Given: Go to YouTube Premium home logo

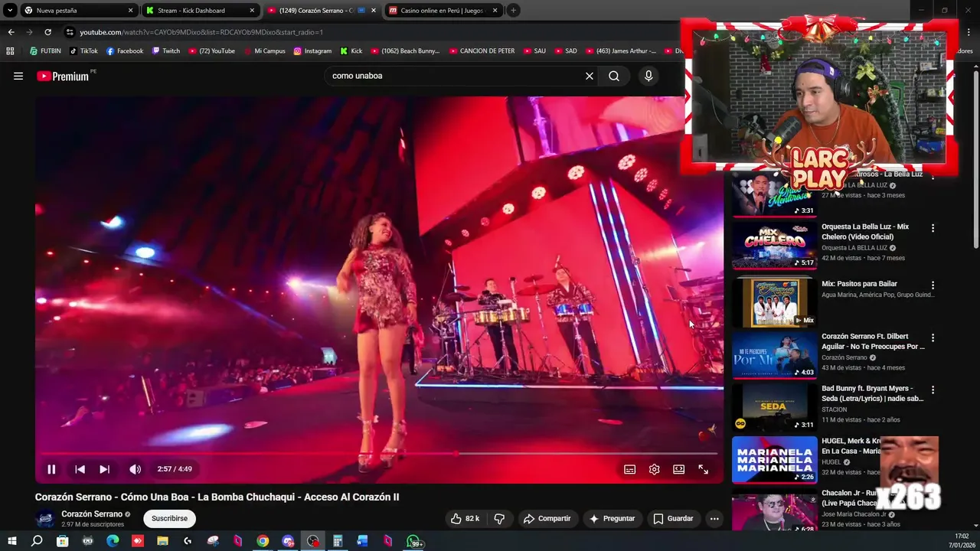Looking at the screenshot, I should (x=63, y=76).
